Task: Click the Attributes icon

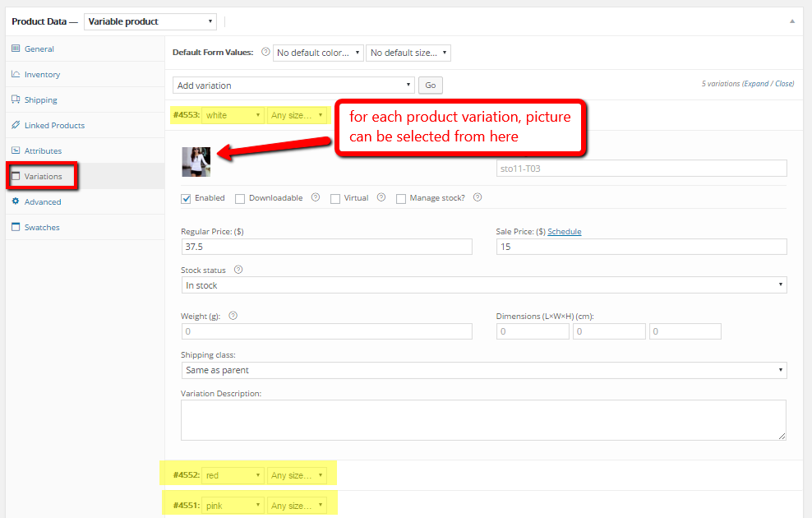Action: pyautogui.click(x=16, y=150)
